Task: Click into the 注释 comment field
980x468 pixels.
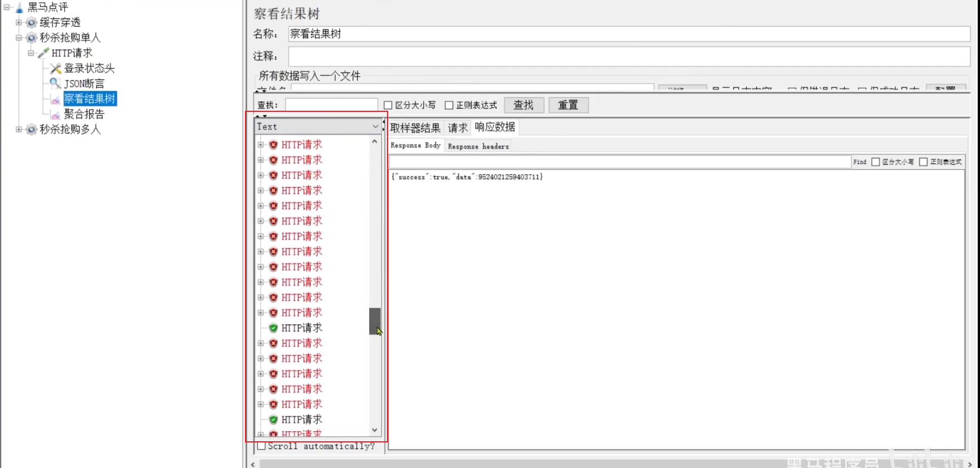Action: pyautogui.click(x=629, y=56)
